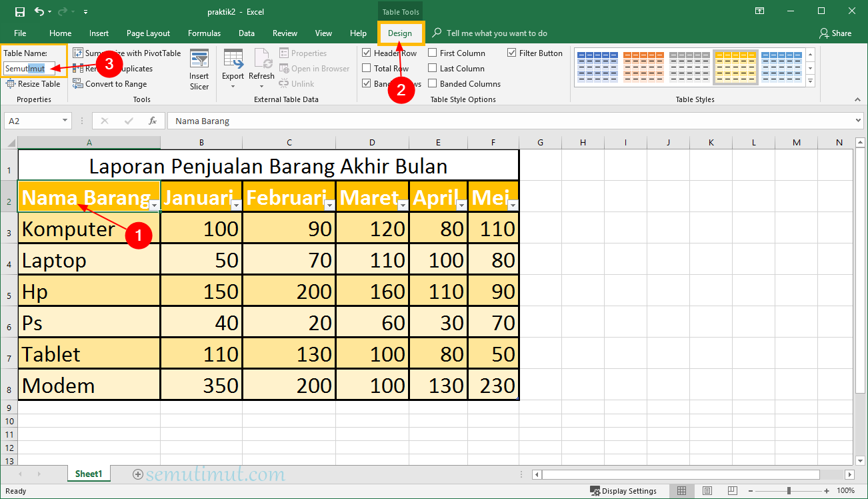Screen dimensions: 868x499
Task: Toggle the Header Row checkbox
Action: tap(367, 53)
